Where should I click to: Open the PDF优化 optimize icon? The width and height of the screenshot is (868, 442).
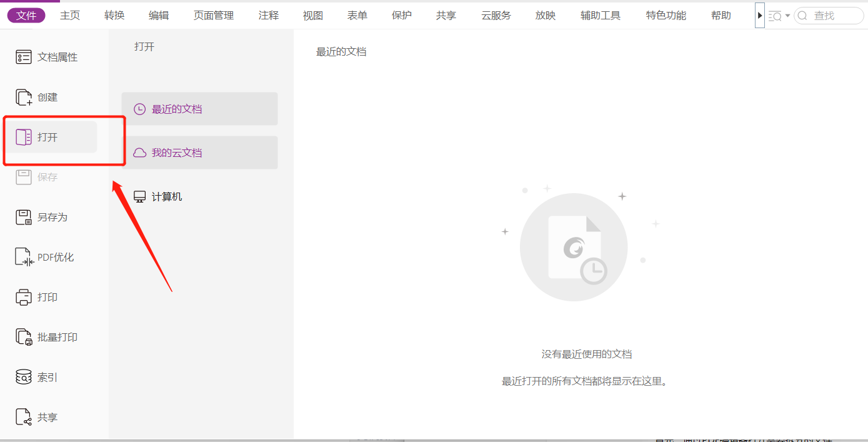click(24, 257)
